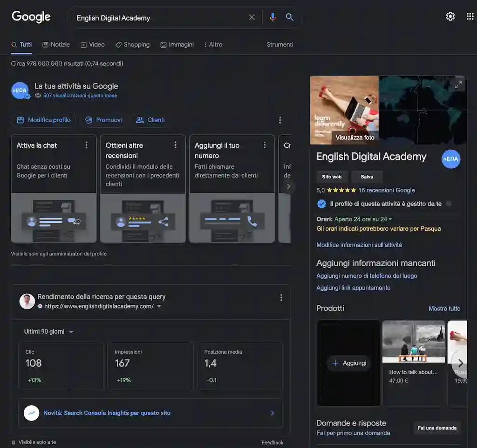Click the Fai una domanda button
Screen dimensions: 477x448
click(437, 428)
